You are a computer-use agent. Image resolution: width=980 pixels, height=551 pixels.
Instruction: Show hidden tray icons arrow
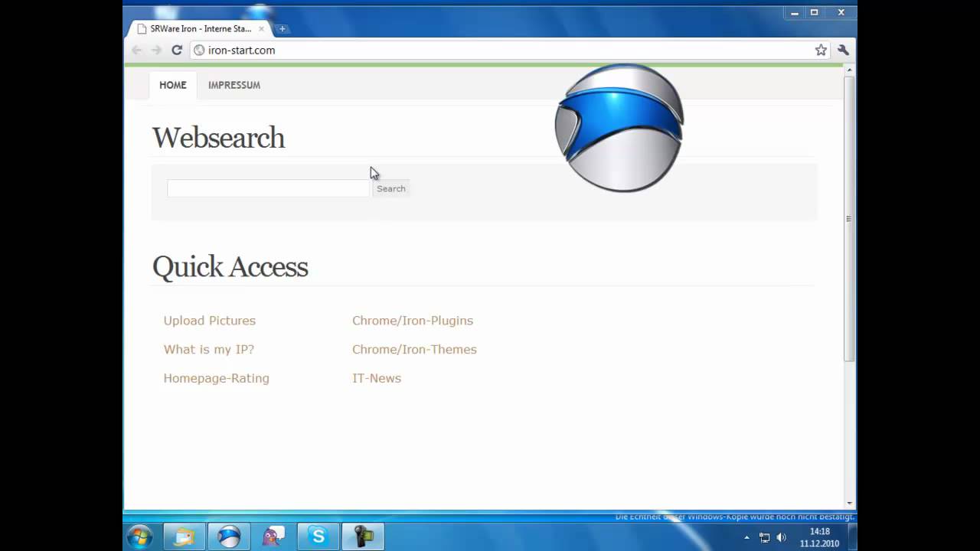(x=747, y=537)
